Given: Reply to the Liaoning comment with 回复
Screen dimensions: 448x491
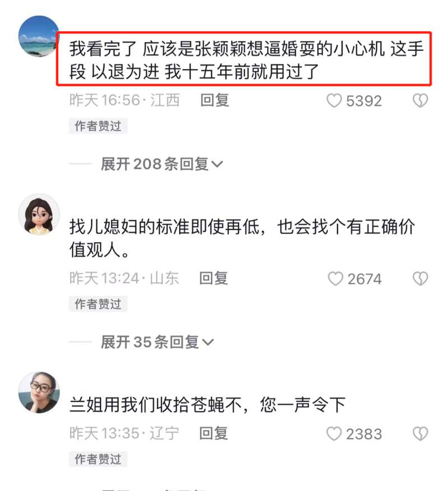Looking at the screenshot, I should click(214, 433).
